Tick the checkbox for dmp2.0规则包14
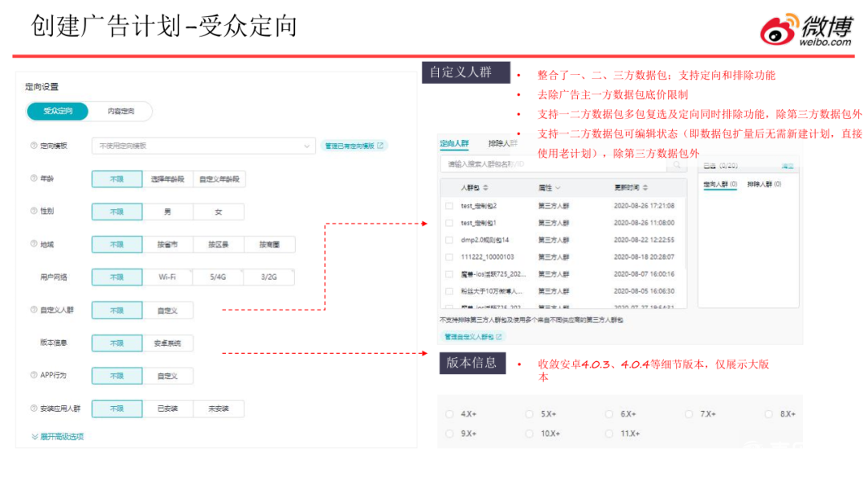Viewport: 868px width, 489px height. click(x=449, y=240)
